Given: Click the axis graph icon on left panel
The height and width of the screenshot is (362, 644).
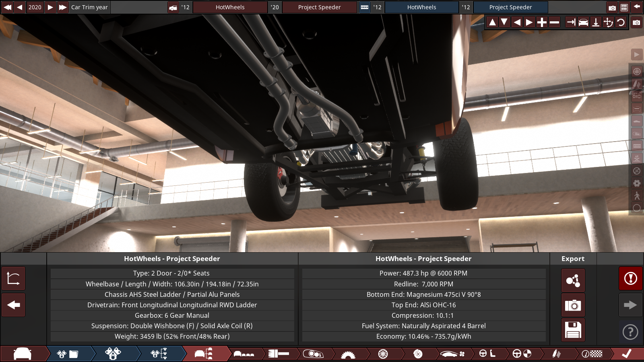Looking at the screenshot, I should (x=13, y=278).
